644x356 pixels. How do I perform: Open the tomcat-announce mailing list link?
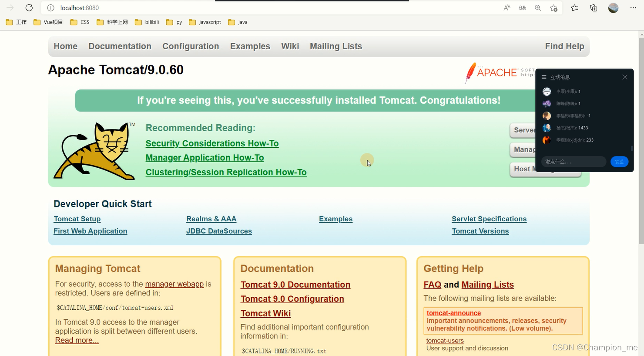tap(454, 313)
